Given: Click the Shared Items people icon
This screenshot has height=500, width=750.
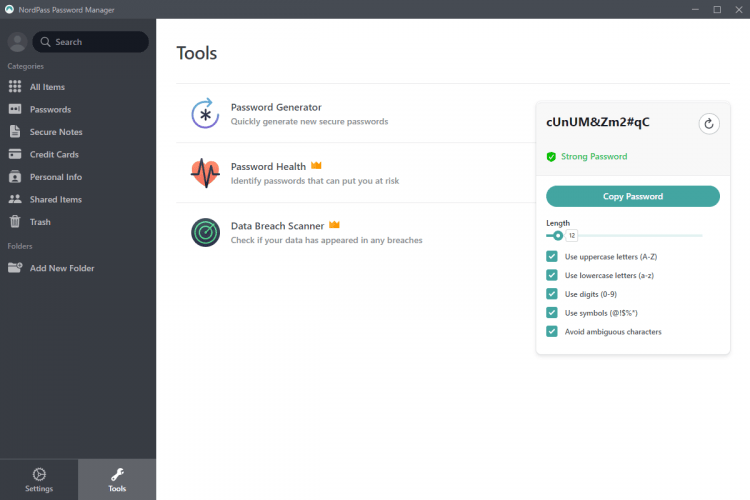Looking at the screenshot, I should (x=15, y=199).
